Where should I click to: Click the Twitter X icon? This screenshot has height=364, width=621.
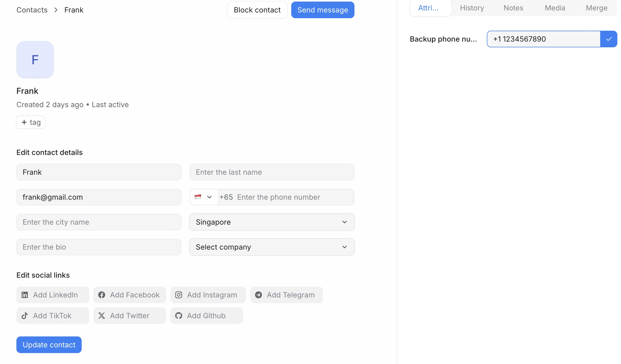102,316
